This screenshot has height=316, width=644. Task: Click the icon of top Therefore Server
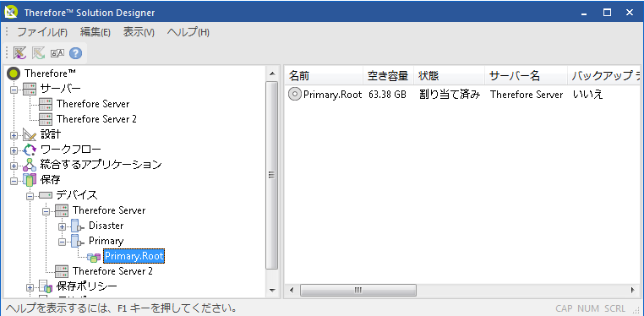tap(46, 104)
